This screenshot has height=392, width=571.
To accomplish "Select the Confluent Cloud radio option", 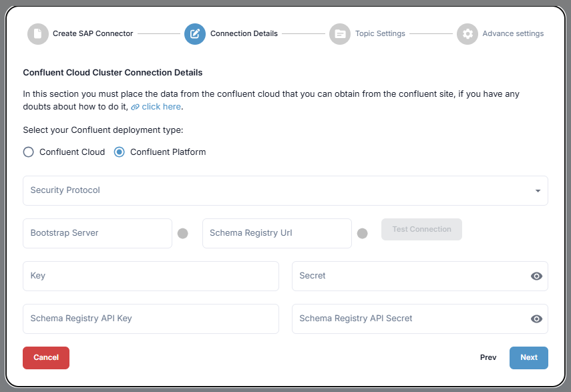I will tap(28, 152).
